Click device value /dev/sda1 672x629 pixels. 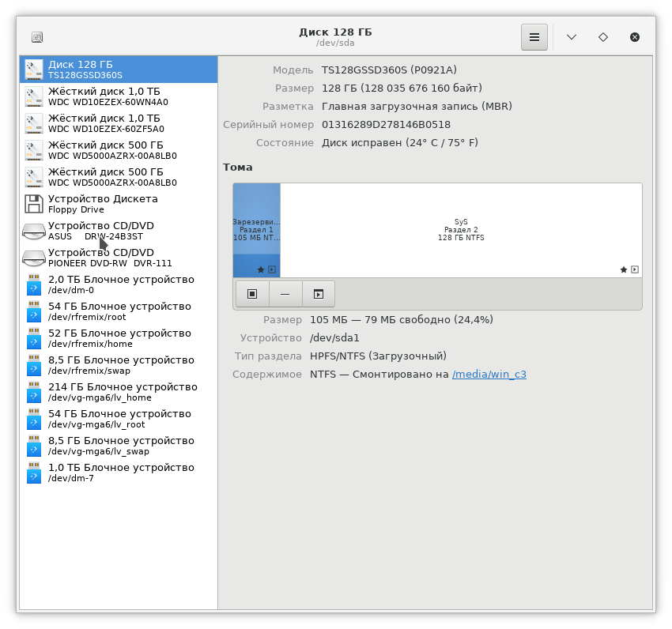pos(334,338)
